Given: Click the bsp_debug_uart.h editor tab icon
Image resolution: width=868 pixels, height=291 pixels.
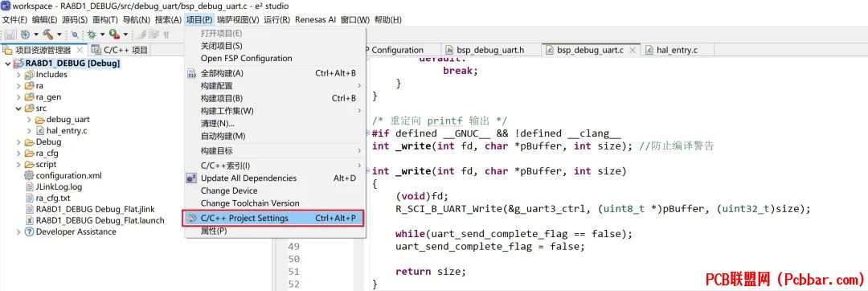Looking at the screenshot, I should 450,50.
